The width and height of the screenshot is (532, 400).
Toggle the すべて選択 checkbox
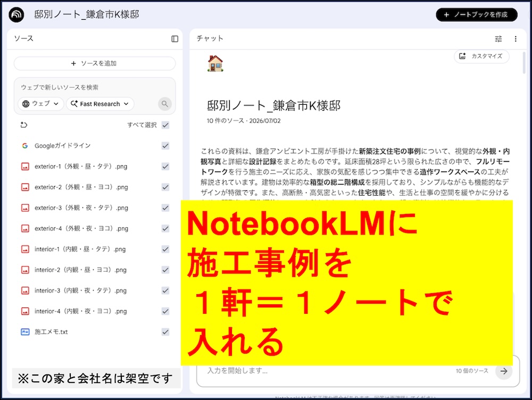pos(165,125)
